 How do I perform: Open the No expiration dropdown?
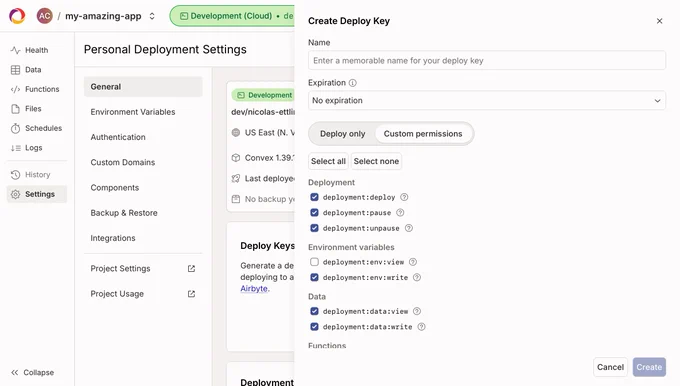tap(487, 101)
